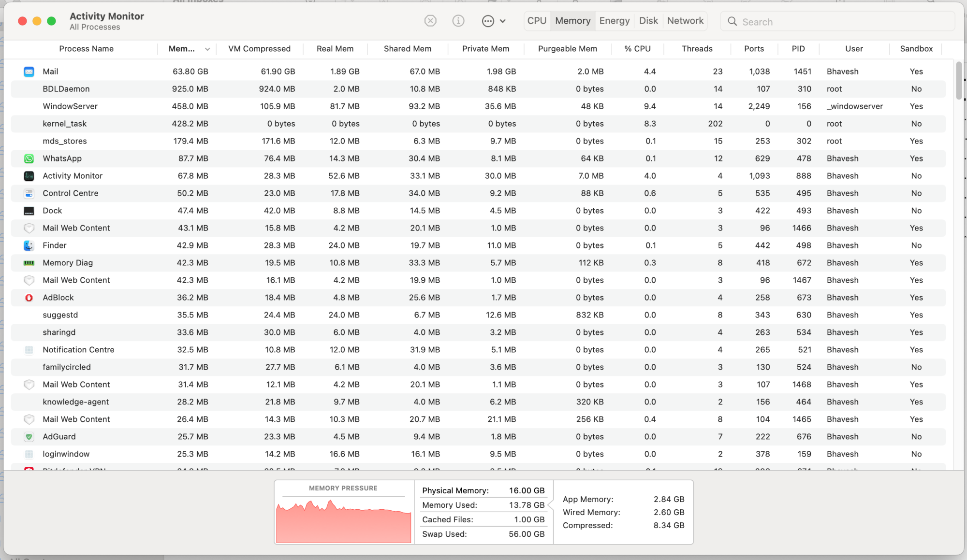Sort by the % CPU column header
This screenshot has width=967, height=560.
point(637,49)
